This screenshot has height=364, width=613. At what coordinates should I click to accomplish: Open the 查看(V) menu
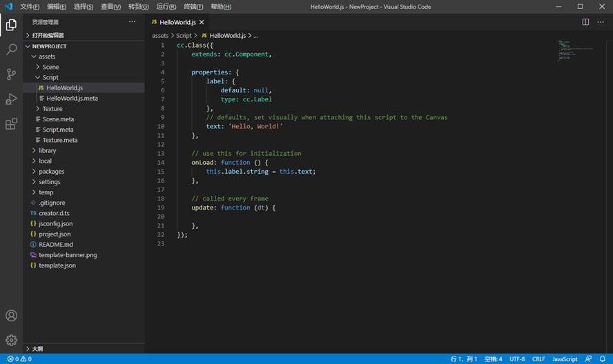[x=110, y=7]
